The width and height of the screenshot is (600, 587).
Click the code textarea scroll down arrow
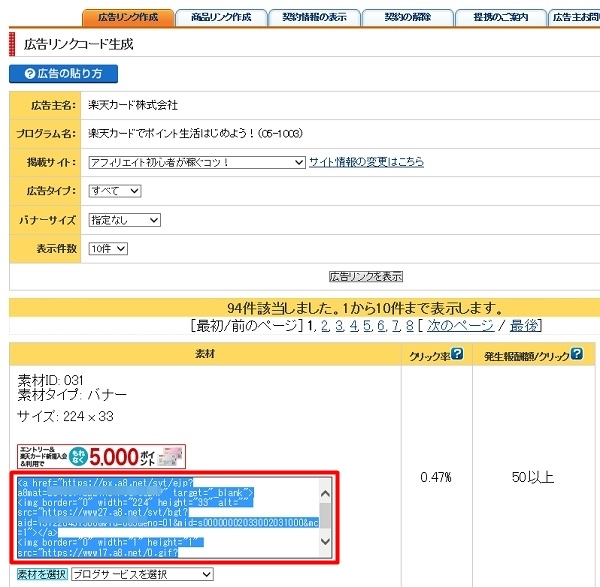tap(325, 541)
